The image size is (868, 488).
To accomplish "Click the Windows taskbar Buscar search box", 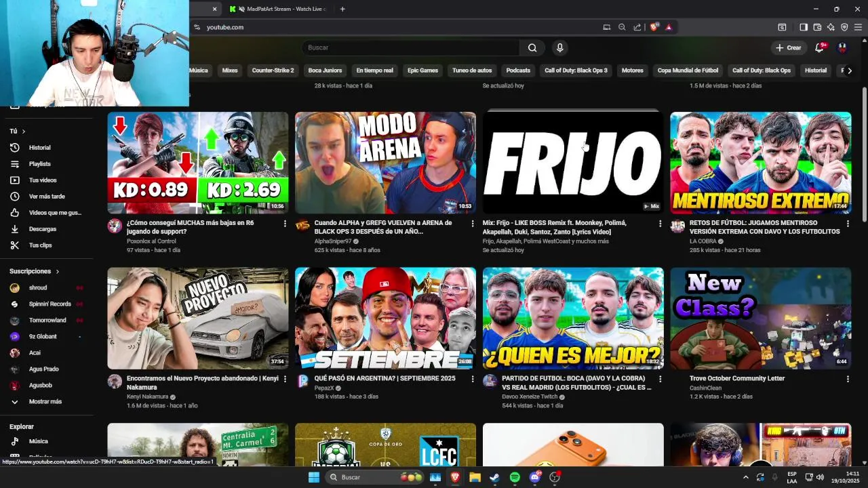I will (375, 477).
